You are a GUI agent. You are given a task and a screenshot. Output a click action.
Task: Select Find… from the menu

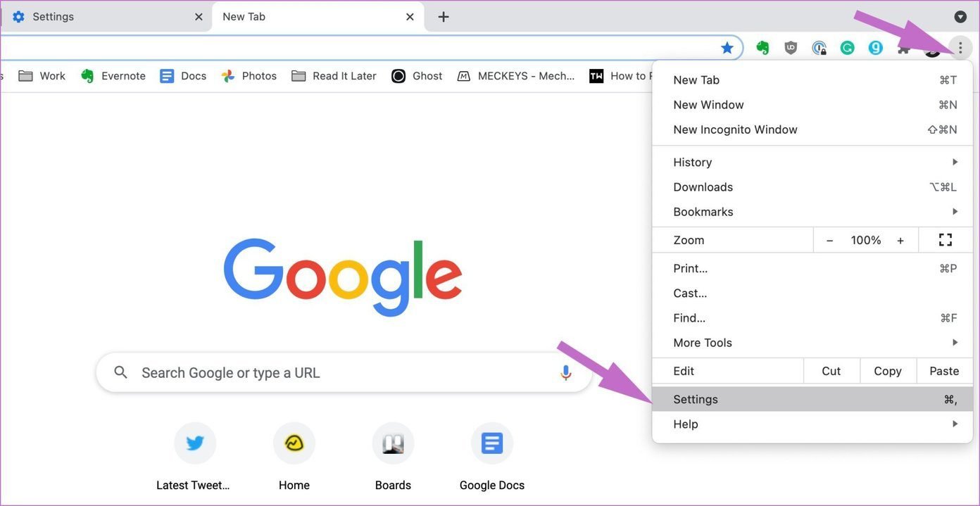coord(812,318)
